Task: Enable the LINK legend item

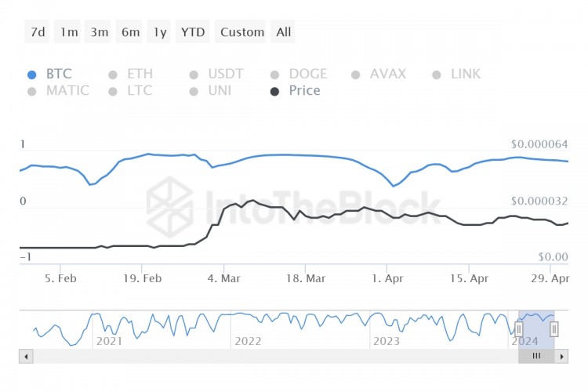Action: point(456,74)
